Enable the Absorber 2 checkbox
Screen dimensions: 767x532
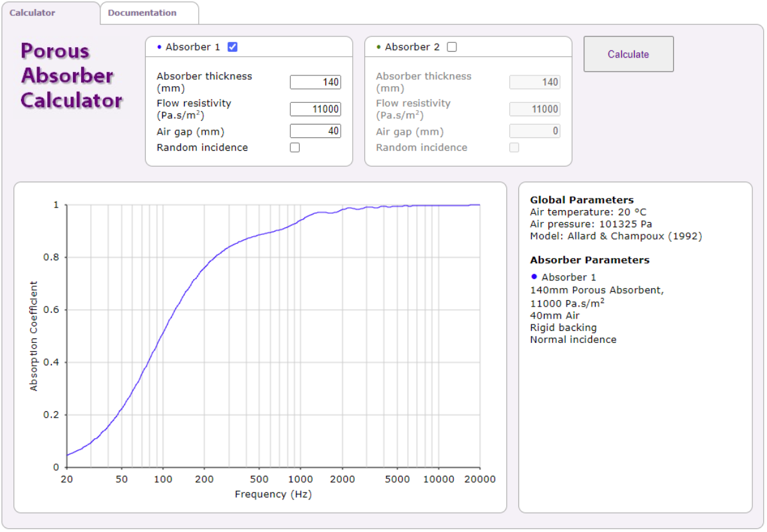[x=452, y=47]
